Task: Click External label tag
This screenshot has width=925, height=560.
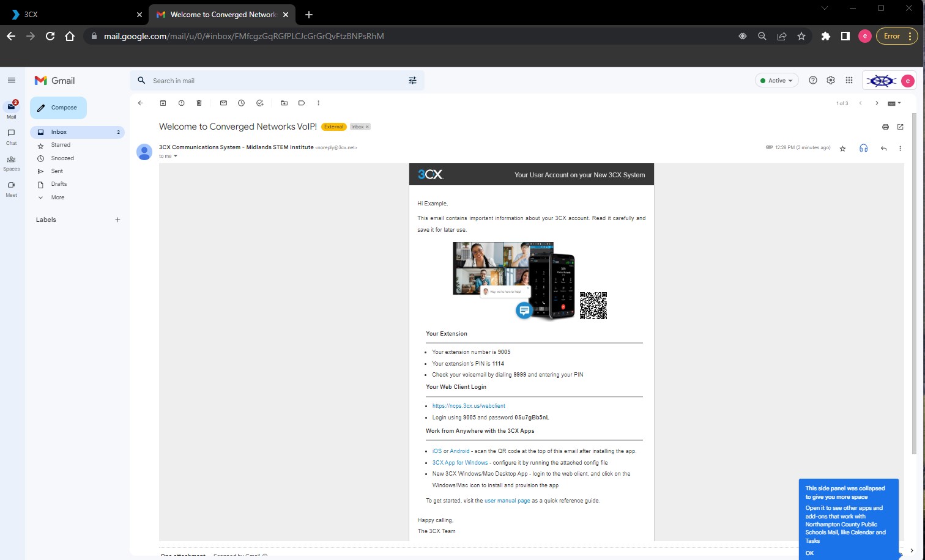Action: point(334,127)
